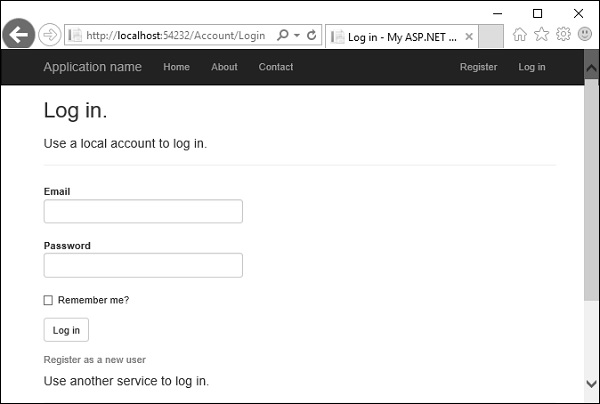Click inside the Password field
Viewport: 600px width, 404px height.
point(143,265)
